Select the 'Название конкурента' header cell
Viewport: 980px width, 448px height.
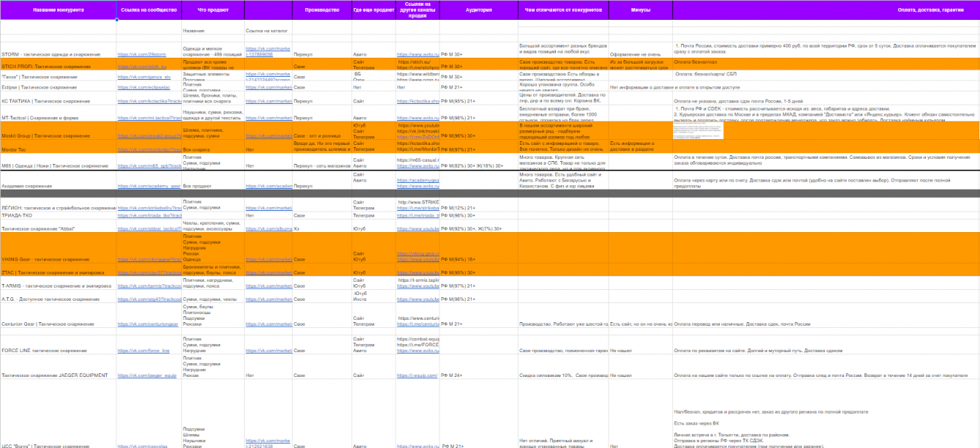(59, 10)
